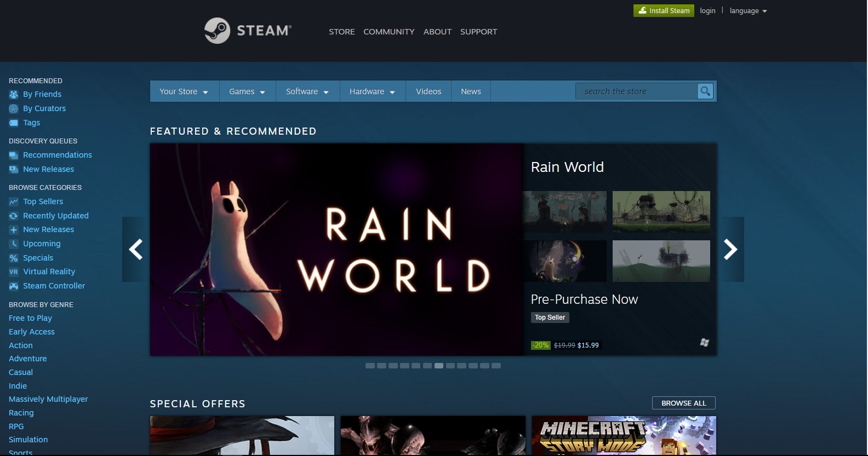Expand the Software menu

307,91
